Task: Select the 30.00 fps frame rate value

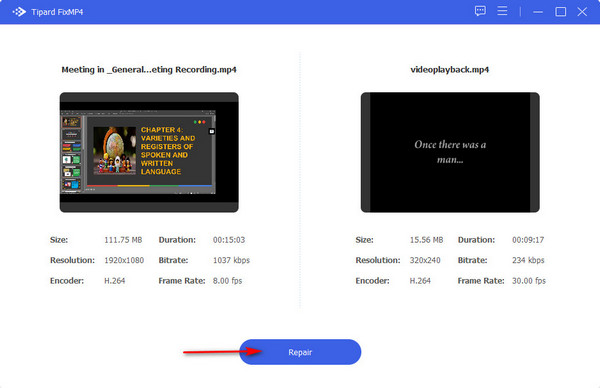Action: (529, 280)
